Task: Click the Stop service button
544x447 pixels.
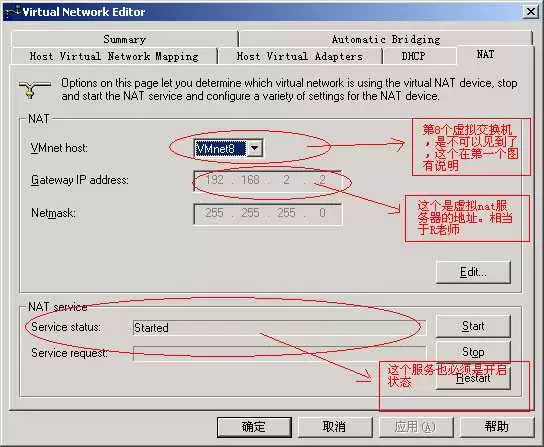Action: 473,352
